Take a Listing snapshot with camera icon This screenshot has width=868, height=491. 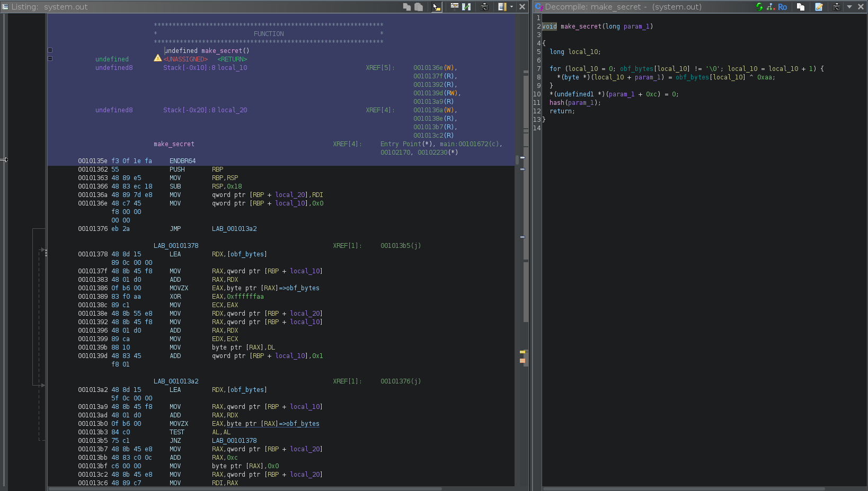[484, 7]
